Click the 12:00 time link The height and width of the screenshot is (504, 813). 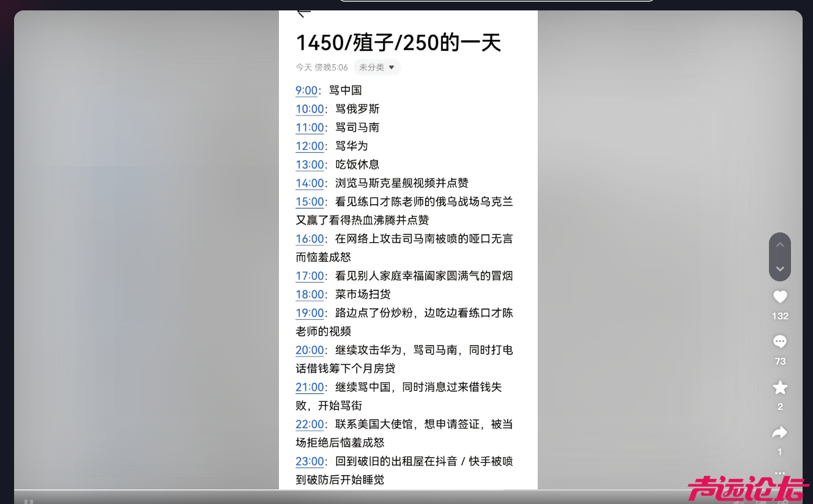(310, 146)
